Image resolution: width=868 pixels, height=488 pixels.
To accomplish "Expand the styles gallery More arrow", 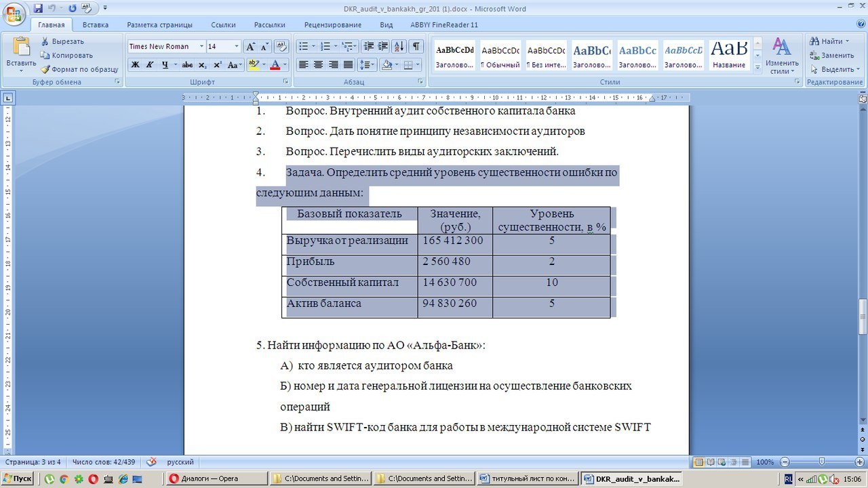I will [757, 66].
